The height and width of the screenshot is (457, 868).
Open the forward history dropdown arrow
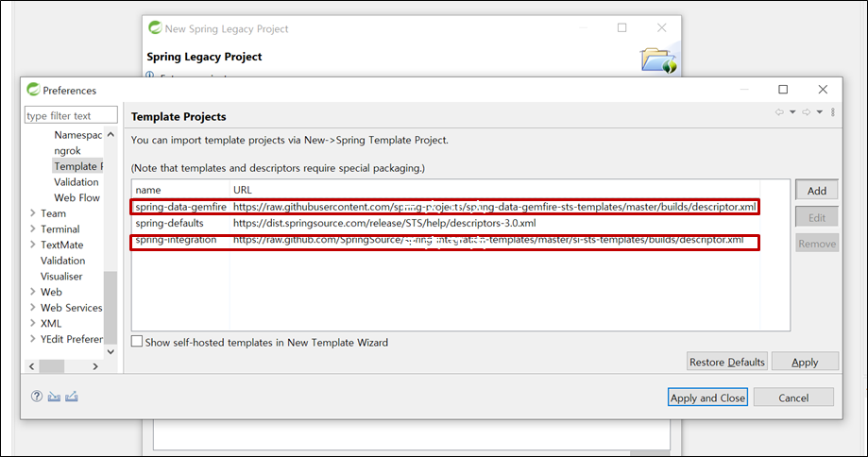(820, 112)
